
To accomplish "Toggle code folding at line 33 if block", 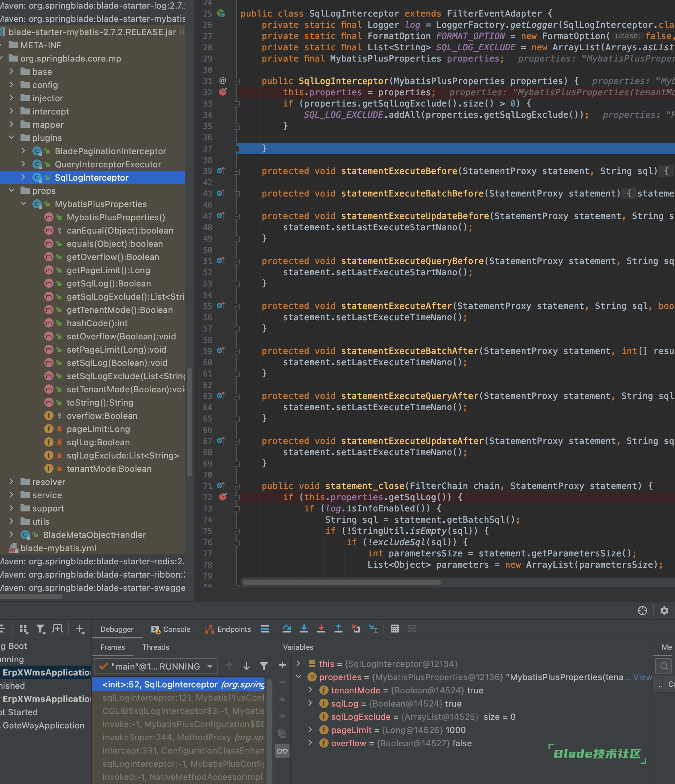I will (x=237, y=104).
